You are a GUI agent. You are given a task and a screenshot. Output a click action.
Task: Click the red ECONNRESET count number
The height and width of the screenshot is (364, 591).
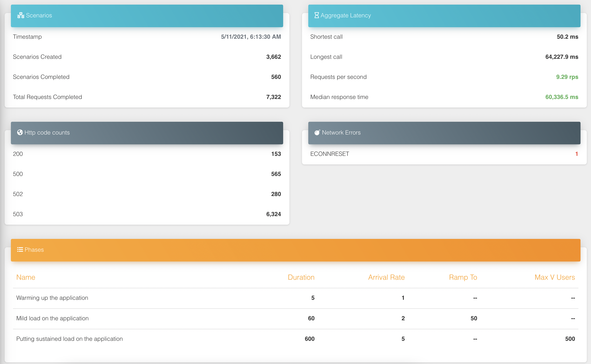(576, 154)
